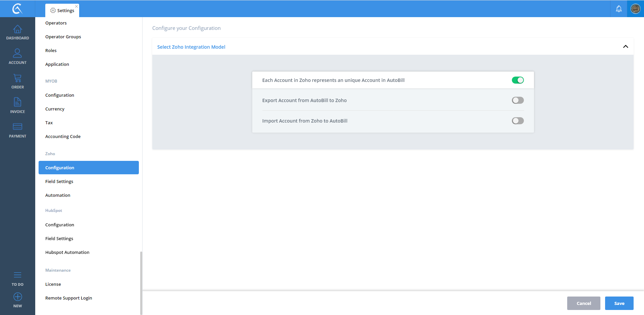Click the New plus icon

tap(17, 297)
